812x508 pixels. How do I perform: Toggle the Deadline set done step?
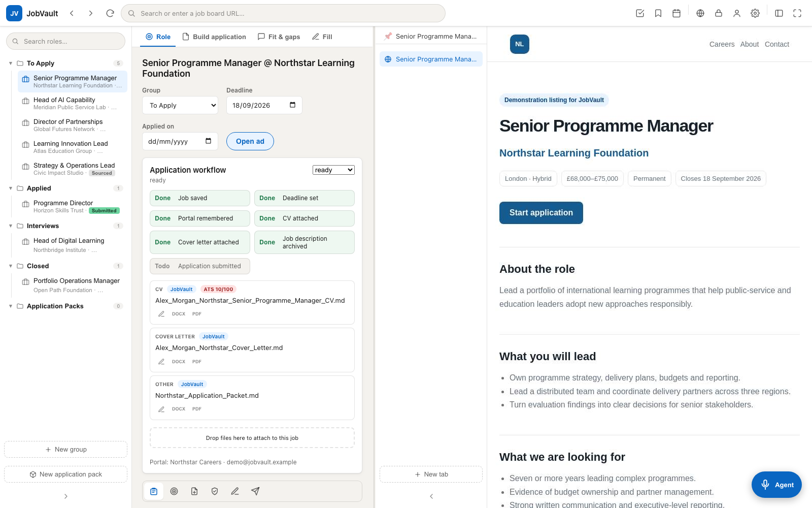point(304,198)
